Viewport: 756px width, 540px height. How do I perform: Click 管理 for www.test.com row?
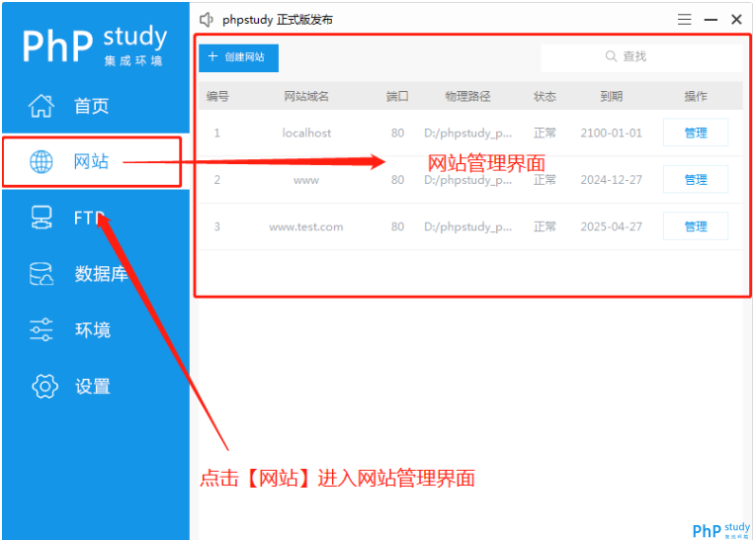(x=696, y=225)
